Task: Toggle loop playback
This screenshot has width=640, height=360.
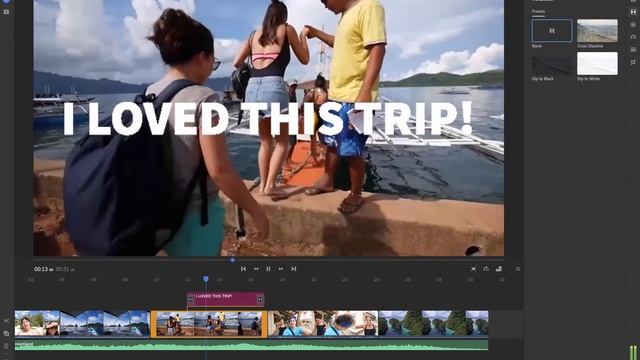Action: 486,269
